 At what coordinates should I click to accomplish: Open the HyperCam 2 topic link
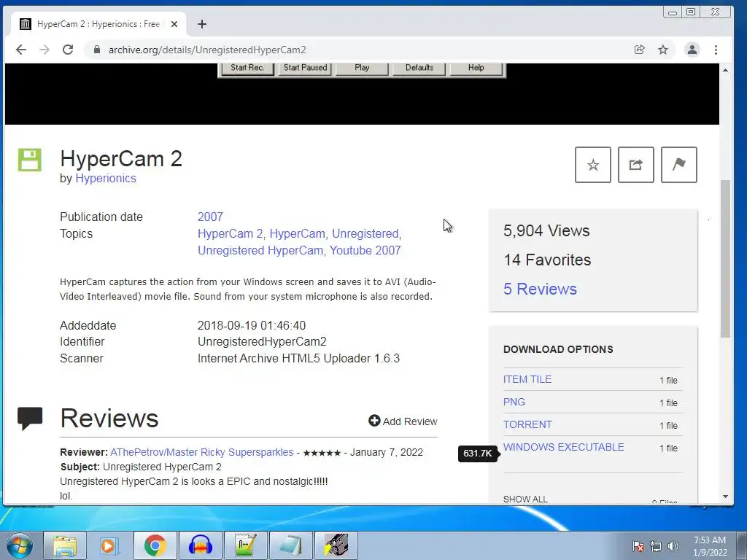coord(230,234)
